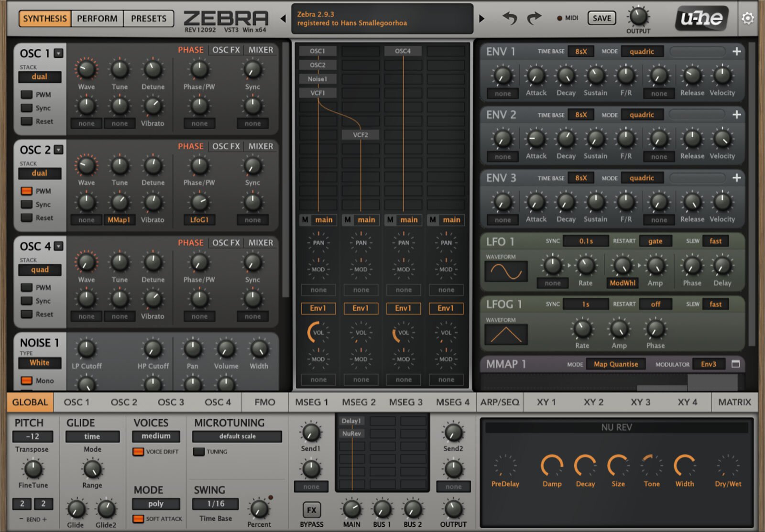
Task: Go to next preset with right arrow
Action: point(481,19)
